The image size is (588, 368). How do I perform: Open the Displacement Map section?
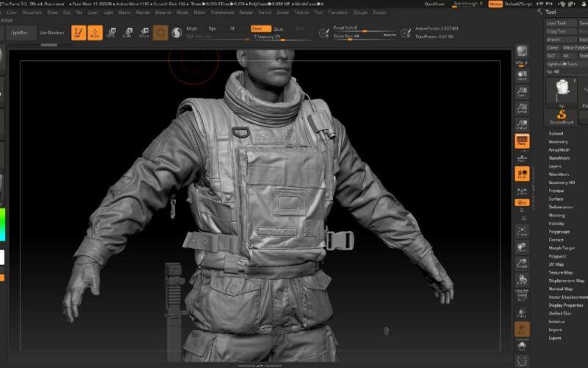coord(566,280)
